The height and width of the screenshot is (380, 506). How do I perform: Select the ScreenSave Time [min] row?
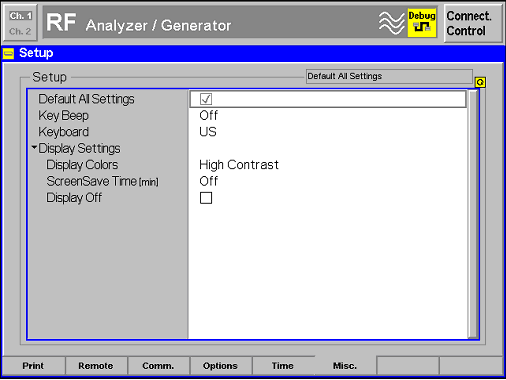(247, 181)
